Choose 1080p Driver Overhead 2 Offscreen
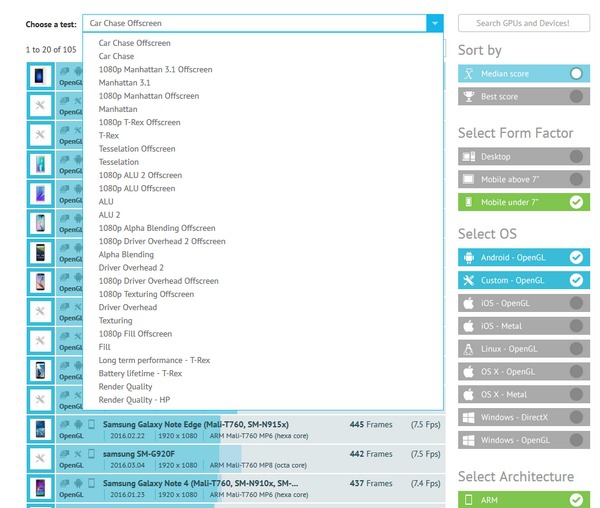The height and width of the screenshot is (508, 600). coord(162,241)
